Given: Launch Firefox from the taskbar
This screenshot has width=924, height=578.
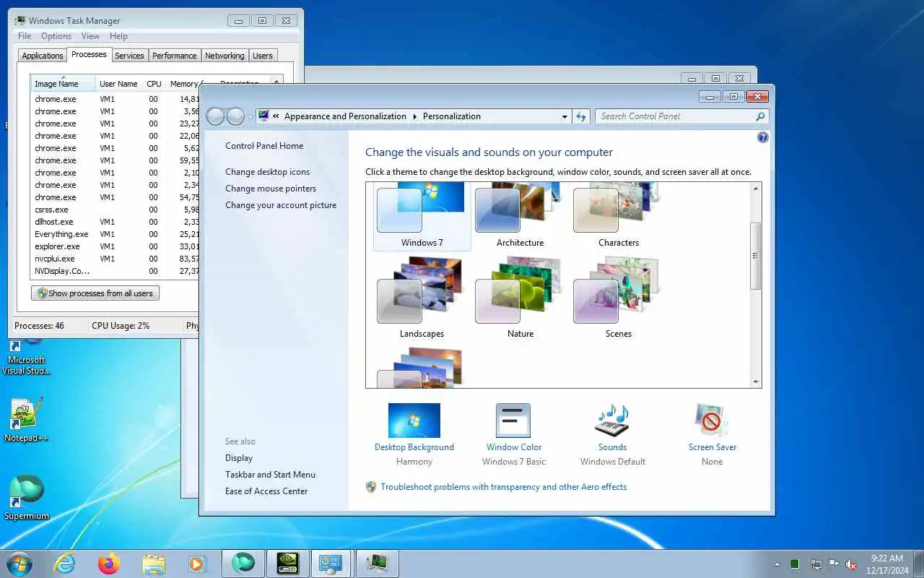Looking at the screenshot, I should pos(109,564).
